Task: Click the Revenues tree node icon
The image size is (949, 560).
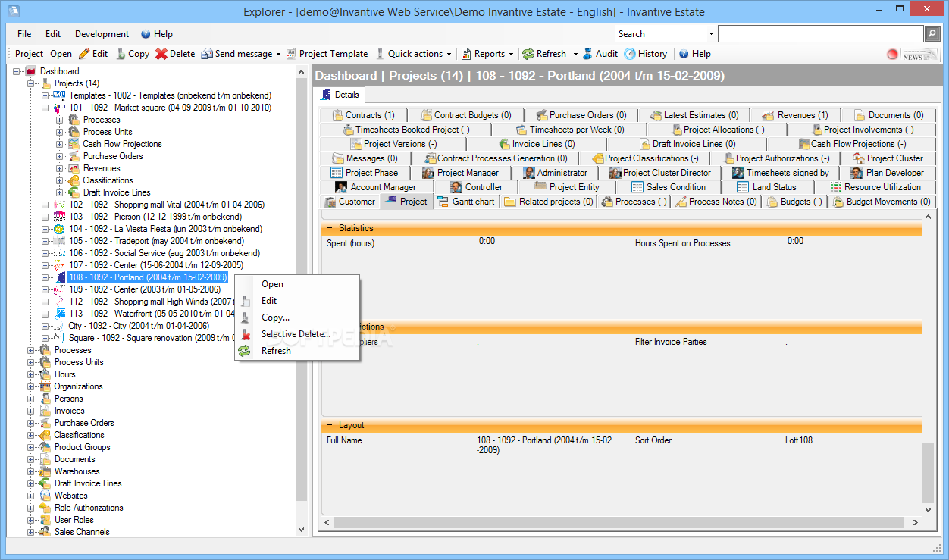Action: [74, 168]
